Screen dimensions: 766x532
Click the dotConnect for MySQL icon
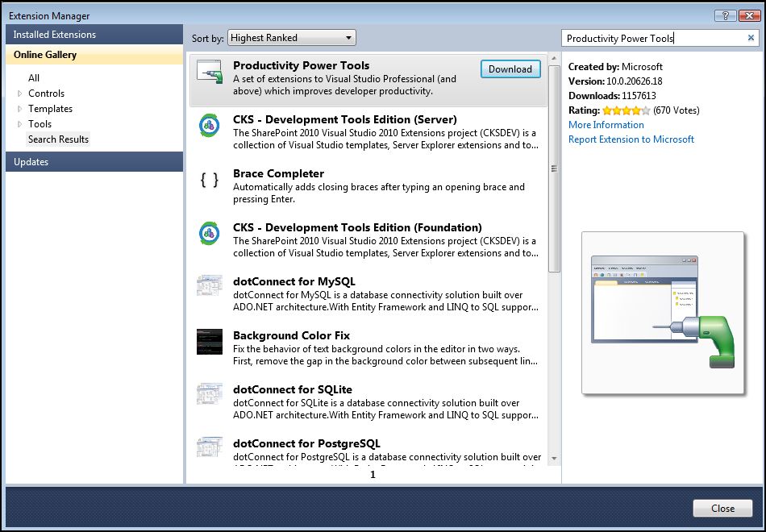pos(210,285)
